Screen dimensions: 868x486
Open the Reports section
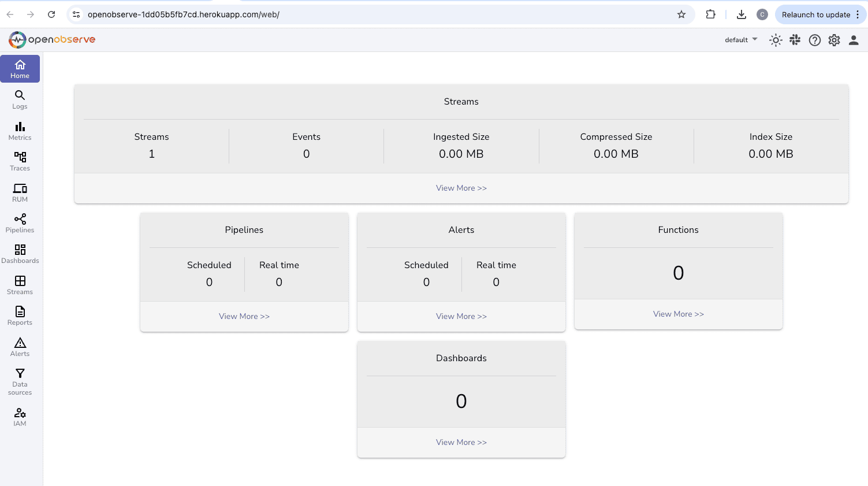(x=20, y=316)
